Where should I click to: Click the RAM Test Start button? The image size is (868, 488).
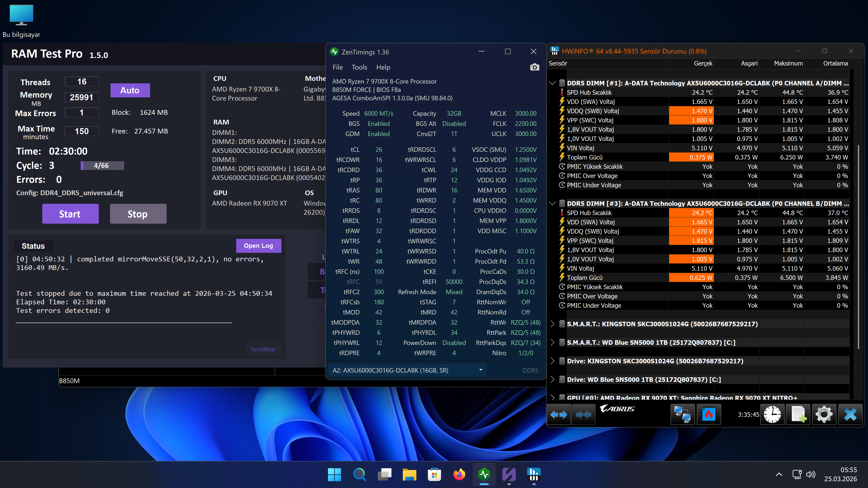click(x=70, y=214)
